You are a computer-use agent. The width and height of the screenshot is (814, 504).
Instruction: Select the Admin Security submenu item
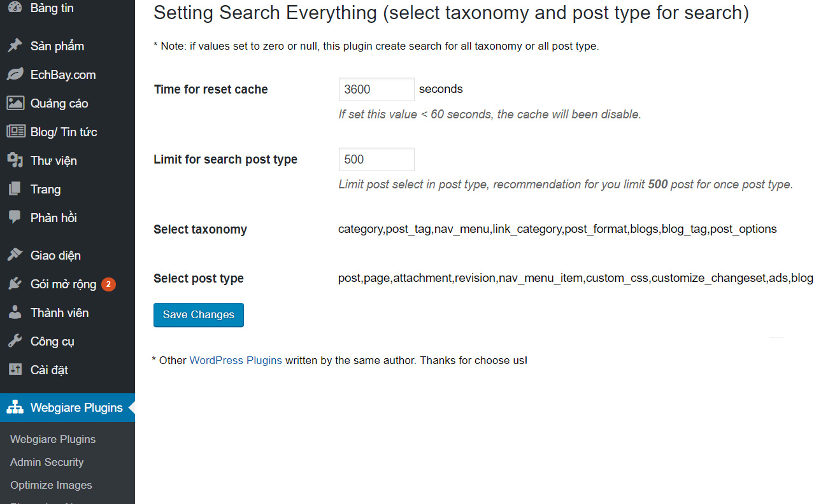[x=46, y=462]
